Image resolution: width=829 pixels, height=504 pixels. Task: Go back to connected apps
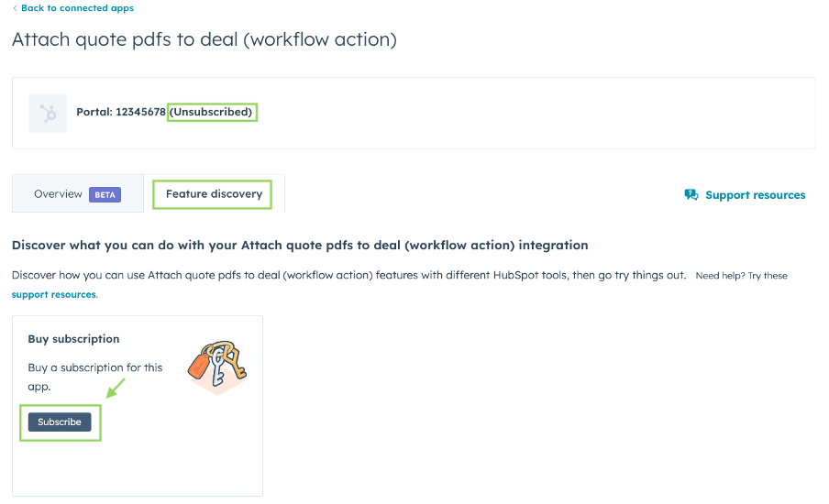pos(77,8)
